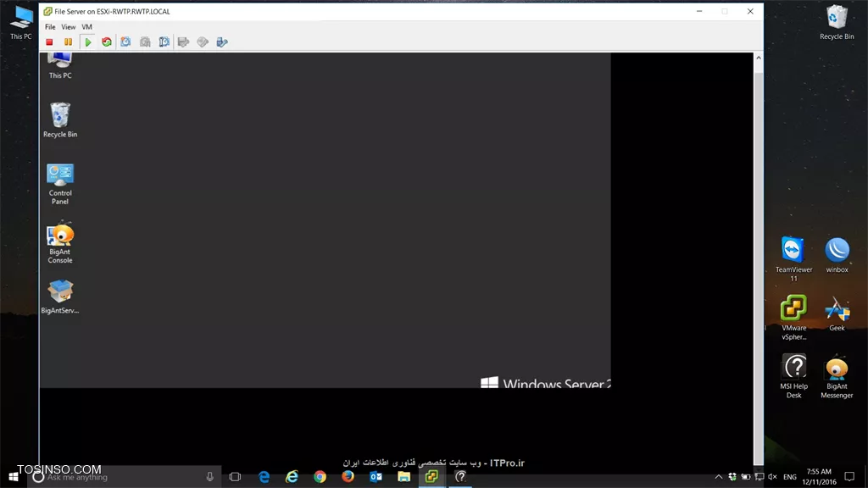This screenshot has height=488, width=868.
Task: Launch Google Chrome from the taskbar
Action: (320, 476)
